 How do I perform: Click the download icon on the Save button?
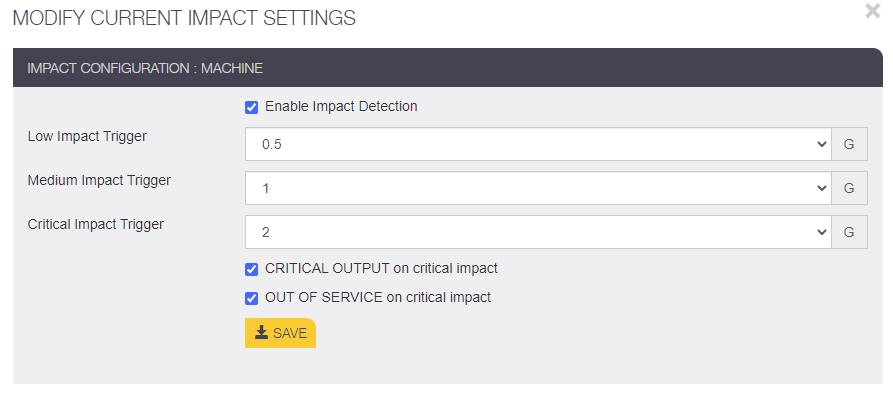point(261,333)
